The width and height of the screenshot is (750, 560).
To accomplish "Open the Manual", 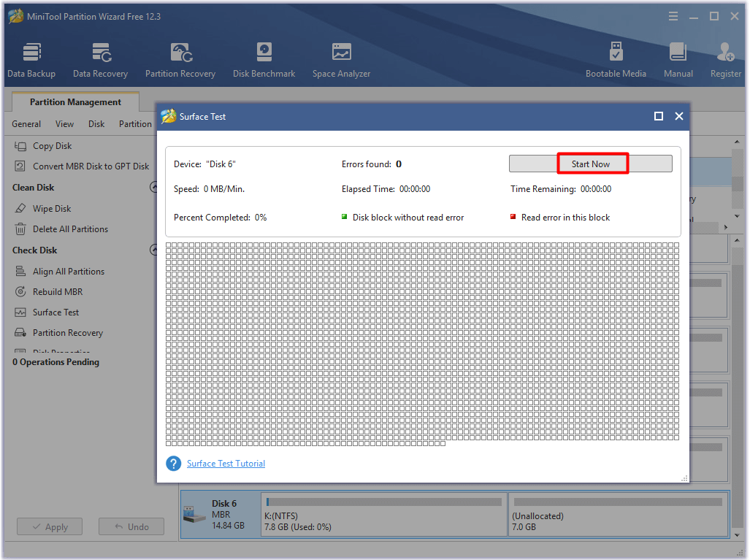I will (678, 60).
